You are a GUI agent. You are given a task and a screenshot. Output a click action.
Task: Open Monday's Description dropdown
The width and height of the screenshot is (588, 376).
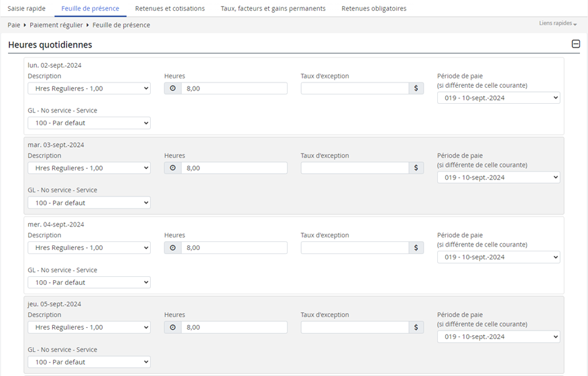point(89,88)
